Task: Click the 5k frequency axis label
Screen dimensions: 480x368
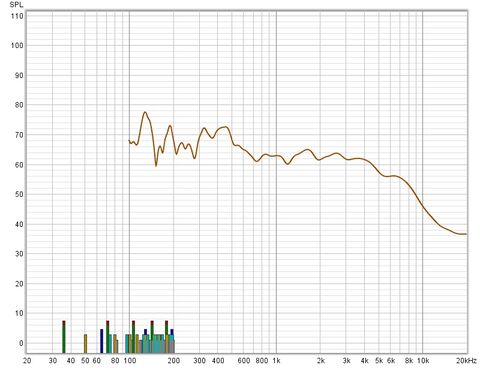Action: [x=379, y=360]
